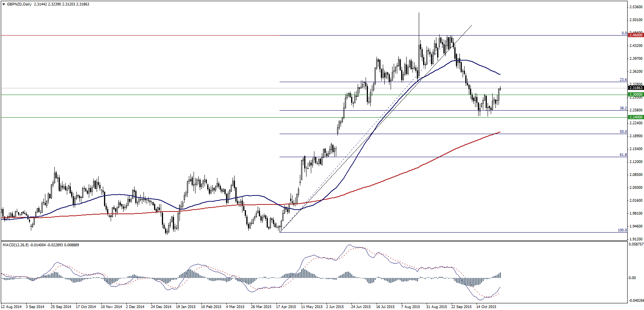Image resolution: width=644 pixels, height=310 pixels.
Task: Click the 24 Dec 2014 date label
Action: click(161, 307)
